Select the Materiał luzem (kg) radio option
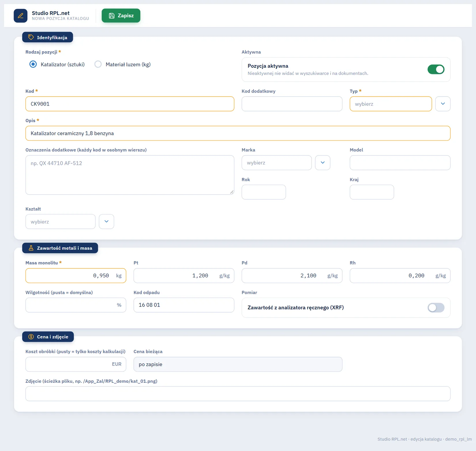This screenshot has width=476, height=451. click(x=98, y=64)
